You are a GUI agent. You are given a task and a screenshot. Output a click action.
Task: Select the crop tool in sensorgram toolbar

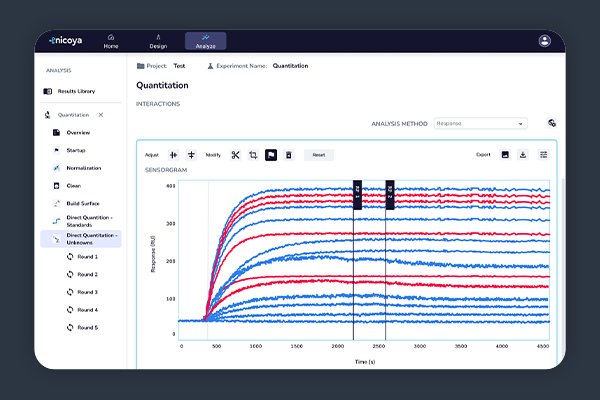[x=253, y=155]
